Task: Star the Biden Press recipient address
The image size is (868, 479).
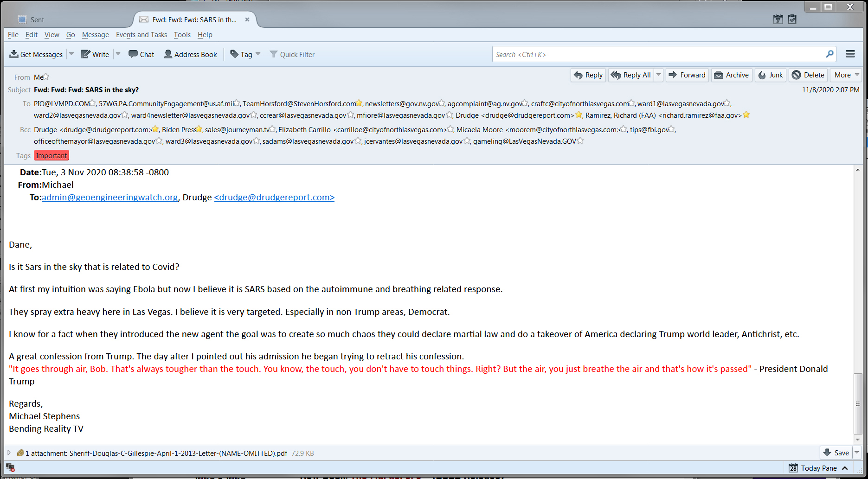Action: [199, 129]
